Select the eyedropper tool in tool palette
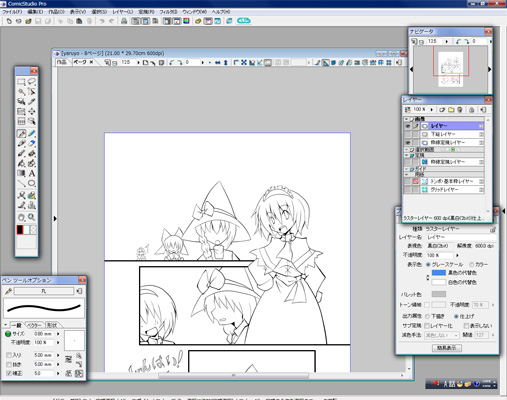Image resolution: width=507 pixels, height=400 pixels. click(32, 101)
